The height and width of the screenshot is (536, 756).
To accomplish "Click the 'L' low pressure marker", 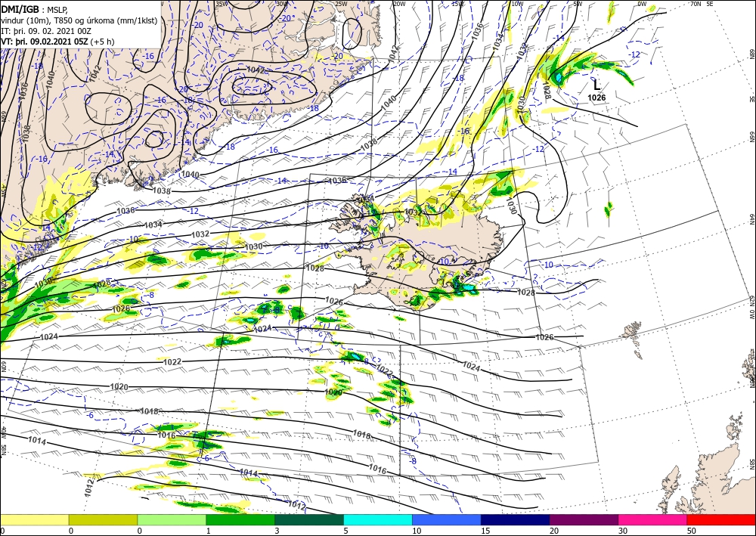I will click(597, 85).
